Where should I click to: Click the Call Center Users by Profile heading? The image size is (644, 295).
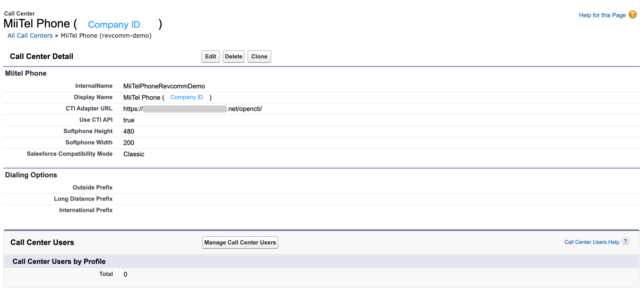click(59, 262)
